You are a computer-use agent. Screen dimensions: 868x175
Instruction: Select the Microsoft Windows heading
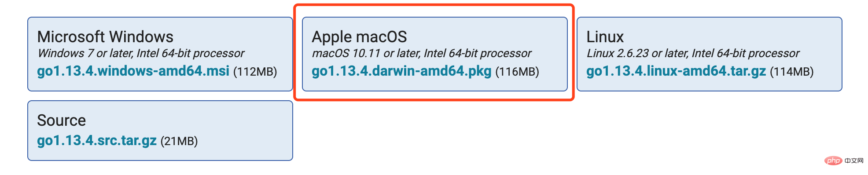pyautogui.click(x=105, y=36)
